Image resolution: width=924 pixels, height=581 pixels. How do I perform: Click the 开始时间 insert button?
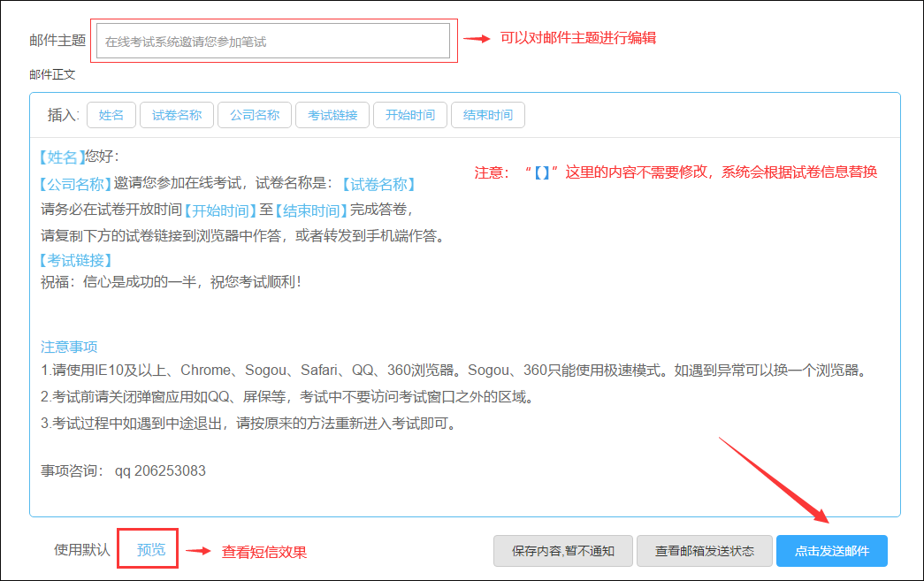410,115
